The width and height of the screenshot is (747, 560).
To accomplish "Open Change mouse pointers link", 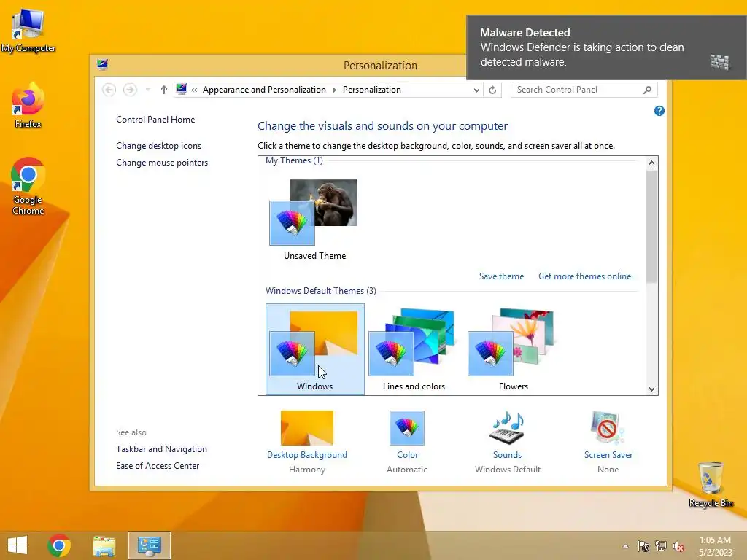I will [x=162, y=163].
